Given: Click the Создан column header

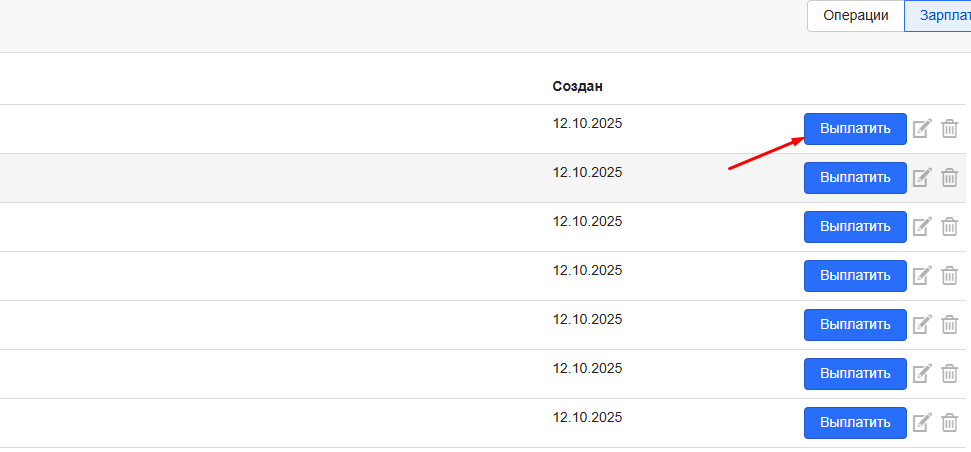Looking at the screenshot, I should (x=578, y=86).
